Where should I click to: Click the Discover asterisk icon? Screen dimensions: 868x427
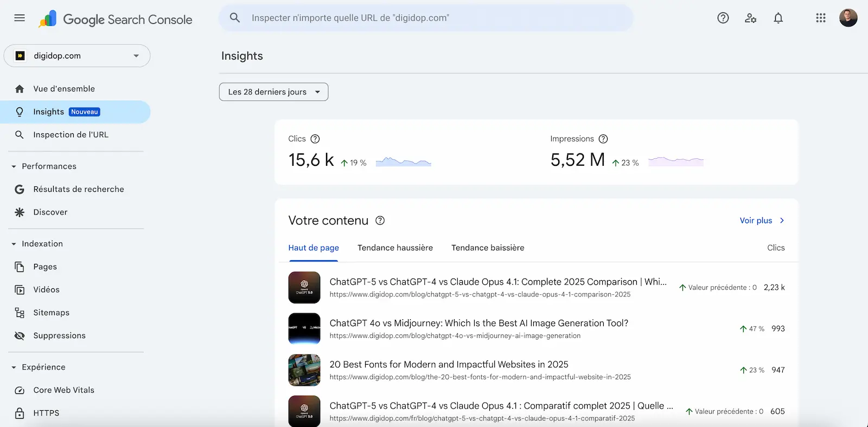click(20, 212)
